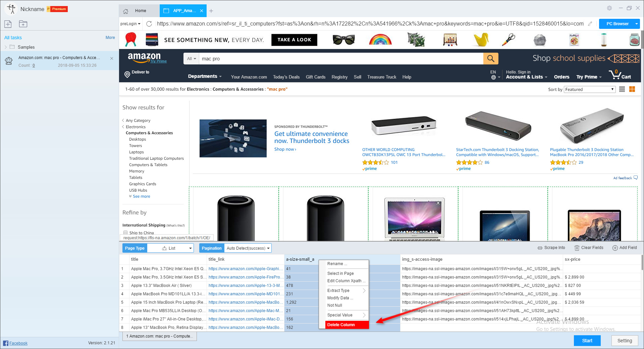Image resolution: width=644 pixels, height=349 pixels.
Task: Open the preLogin dropdown
Action: coord(130,24)
